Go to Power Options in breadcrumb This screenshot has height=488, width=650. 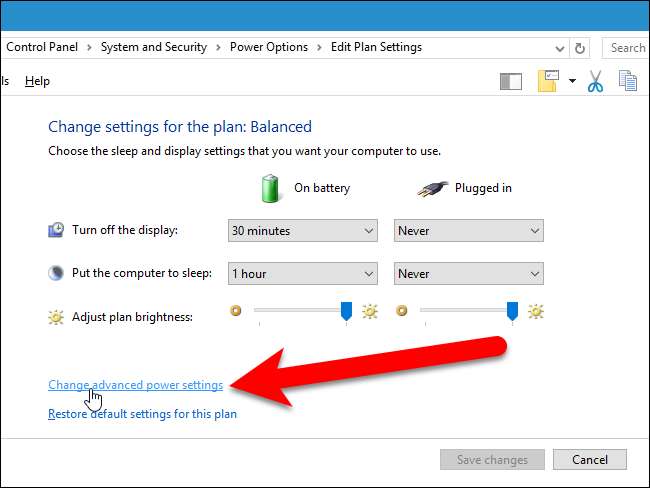[269, 47]
